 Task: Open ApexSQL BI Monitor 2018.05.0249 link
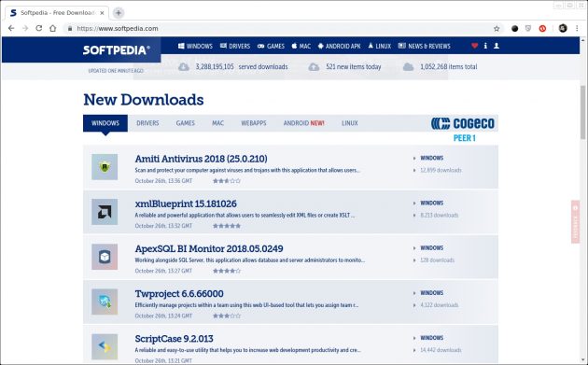[209, 248]
